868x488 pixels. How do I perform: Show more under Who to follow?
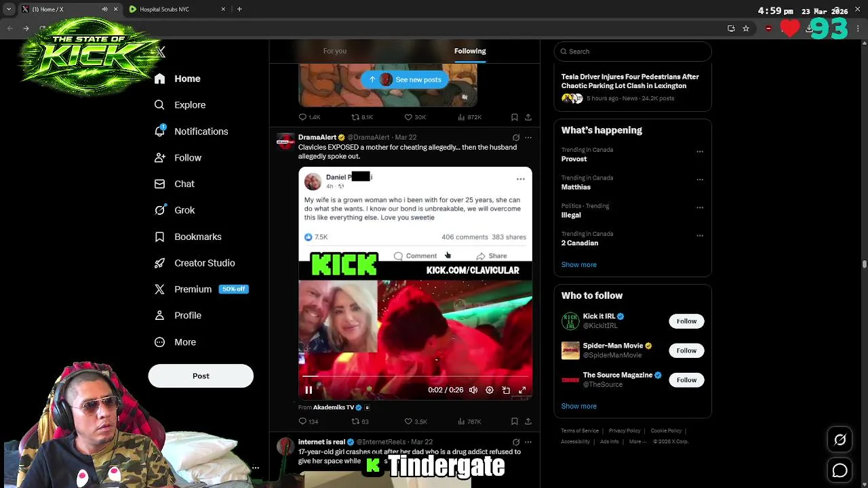578,406
